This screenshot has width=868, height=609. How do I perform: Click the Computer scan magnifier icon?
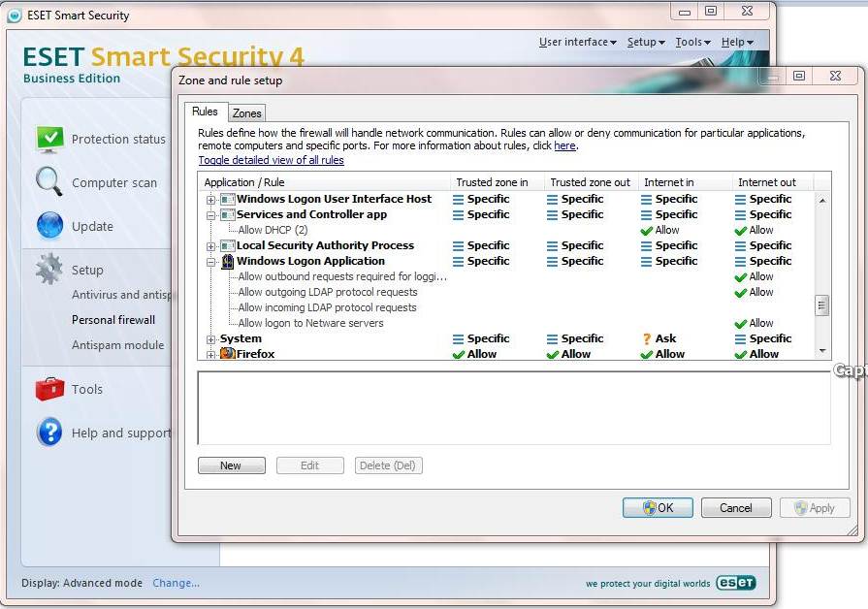pyautogui.click(x=49, y=181)
